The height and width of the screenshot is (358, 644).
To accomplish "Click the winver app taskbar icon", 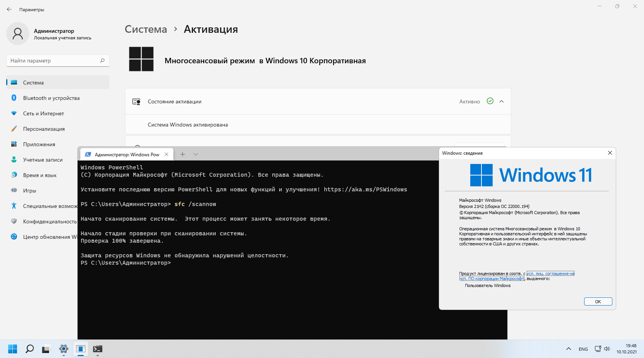I will tap(81, 349).
